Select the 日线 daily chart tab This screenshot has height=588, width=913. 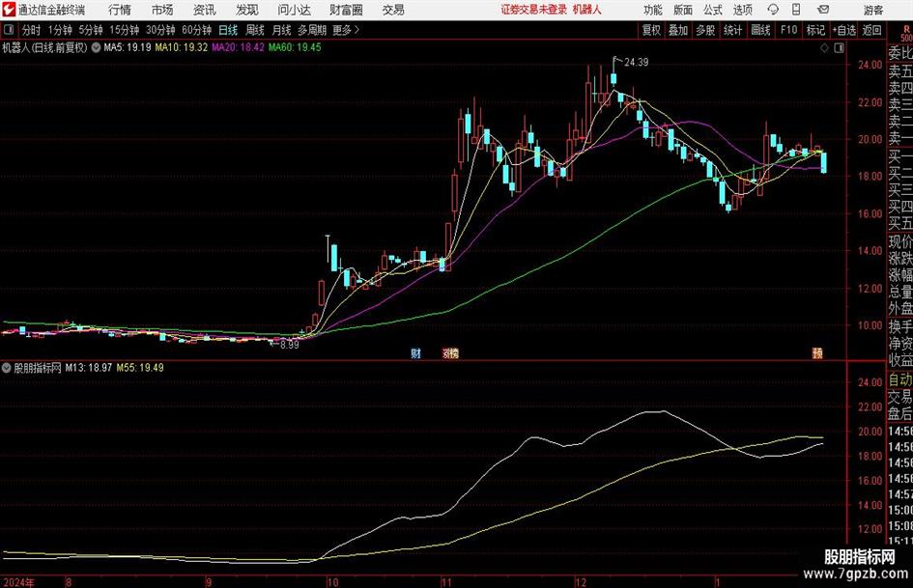click(228, 30)
